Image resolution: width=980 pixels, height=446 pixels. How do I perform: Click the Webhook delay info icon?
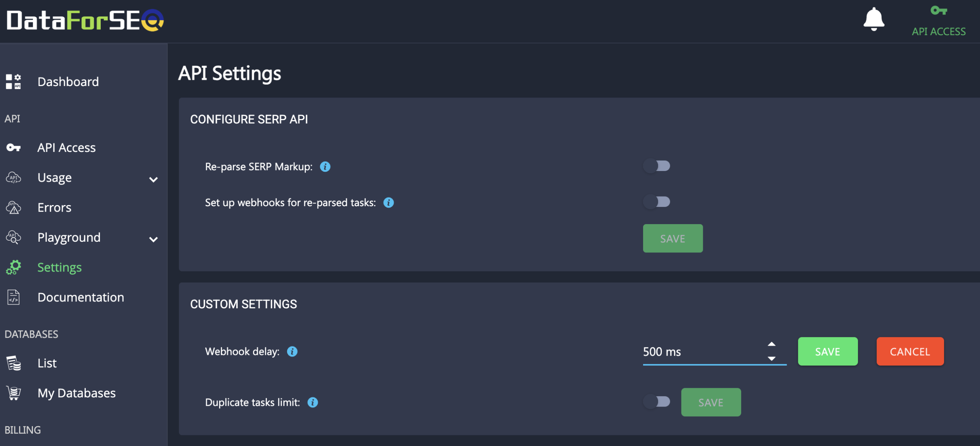click(292, 352)
